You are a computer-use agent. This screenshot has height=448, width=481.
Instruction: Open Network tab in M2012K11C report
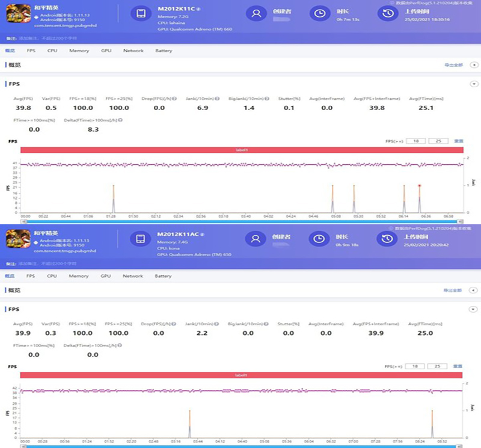[133, 51]
